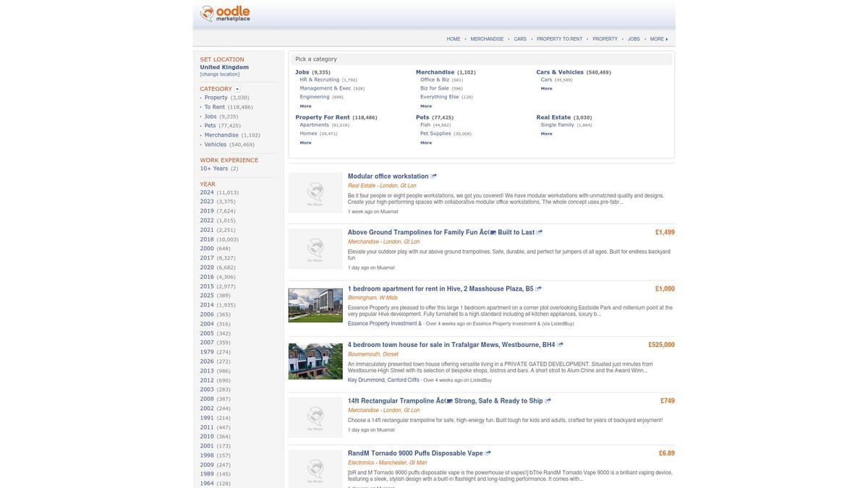Open Single Family under Real Estate
The image size is (868, 488).
(x=558, y=124)
